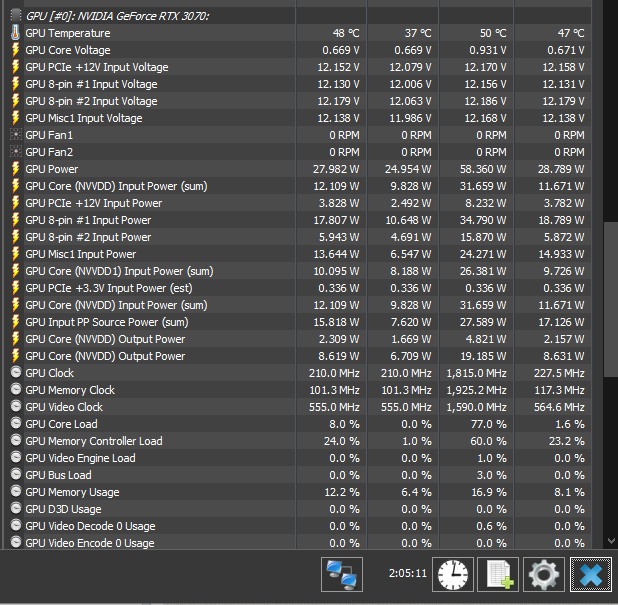Select the GPU 8-pin #2 Input Voltage label
618x605 pixels.
point(91,101)
